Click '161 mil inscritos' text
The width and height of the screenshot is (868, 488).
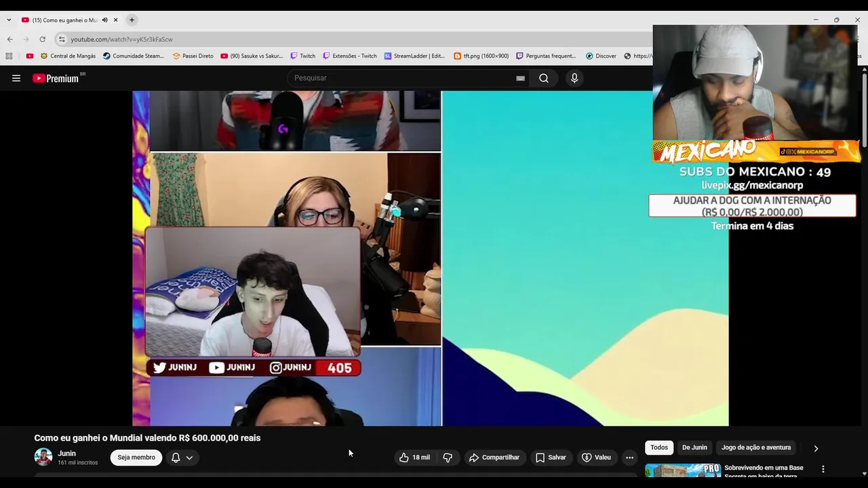[x=77, y=463]
